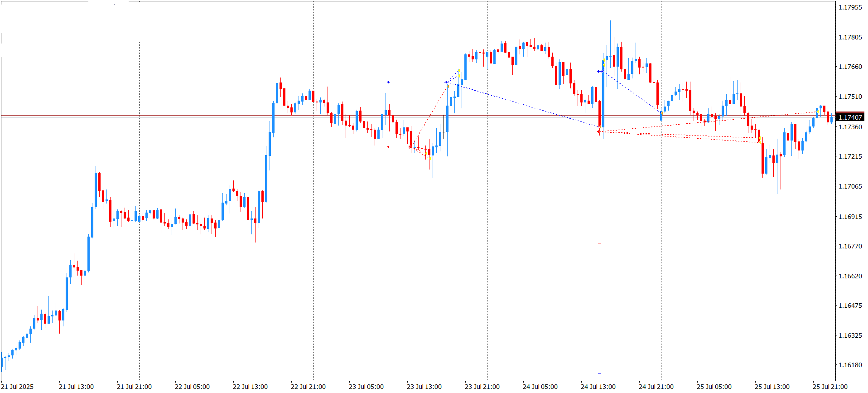Click the 1.17065 price axis label
Viewport: 868px width, 393px height.
850,186
